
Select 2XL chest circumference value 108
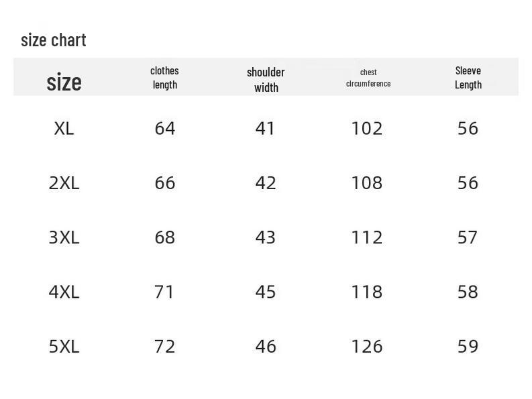pyautogui.click(x=367, y=183)
